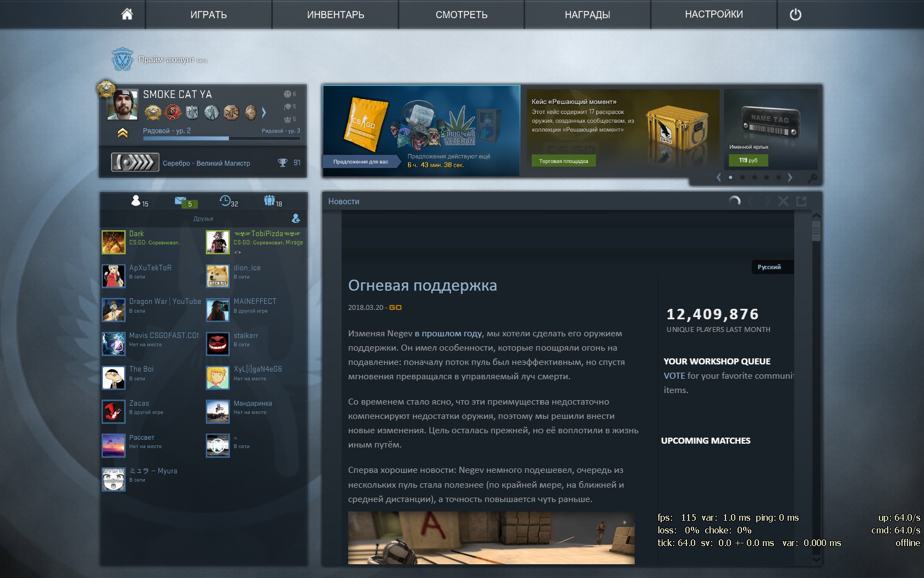The image size is (924, 578).
Task: Show more medals with the chevron
Action: (264, 112)
